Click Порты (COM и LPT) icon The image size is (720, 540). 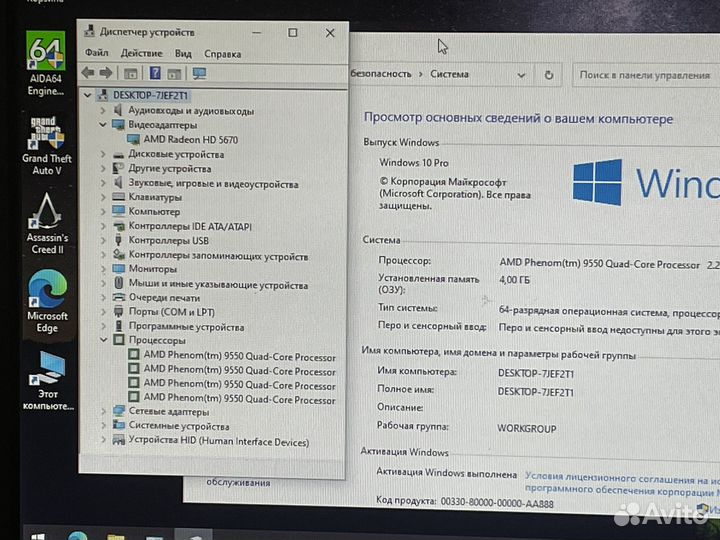click(x=118, y=312)
